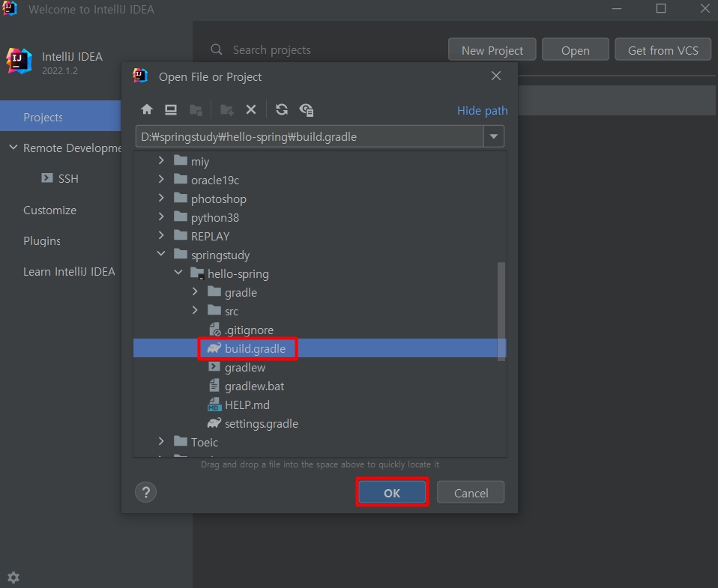Select the .gitignore file name
This screenshot has width=718, height=588.
(x=249, y=330)
